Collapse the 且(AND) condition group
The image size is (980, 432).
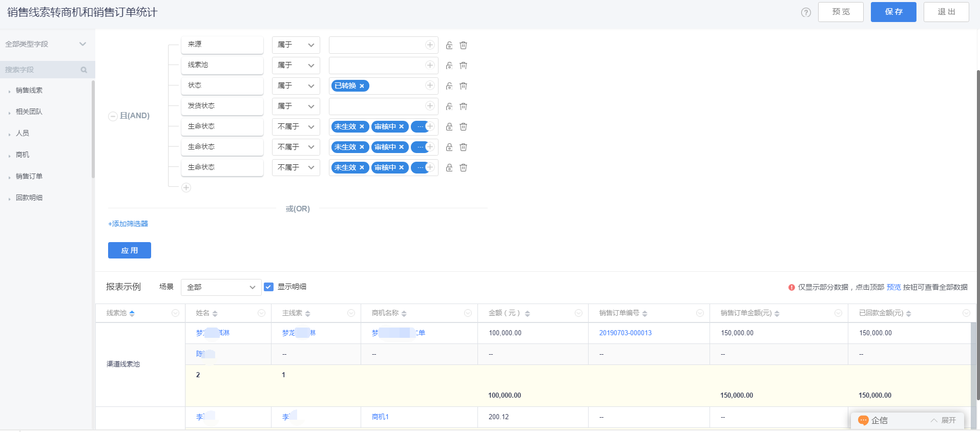coord(113,116)
